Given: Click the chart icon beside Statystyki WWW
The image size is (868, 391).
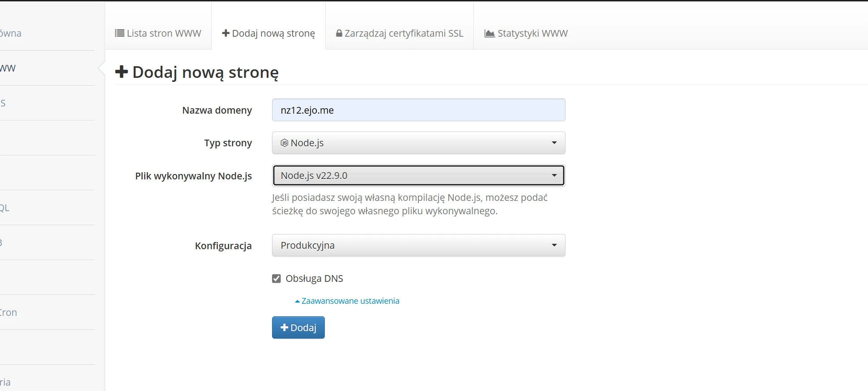Looking at the screenshot, I should (490, 34).
